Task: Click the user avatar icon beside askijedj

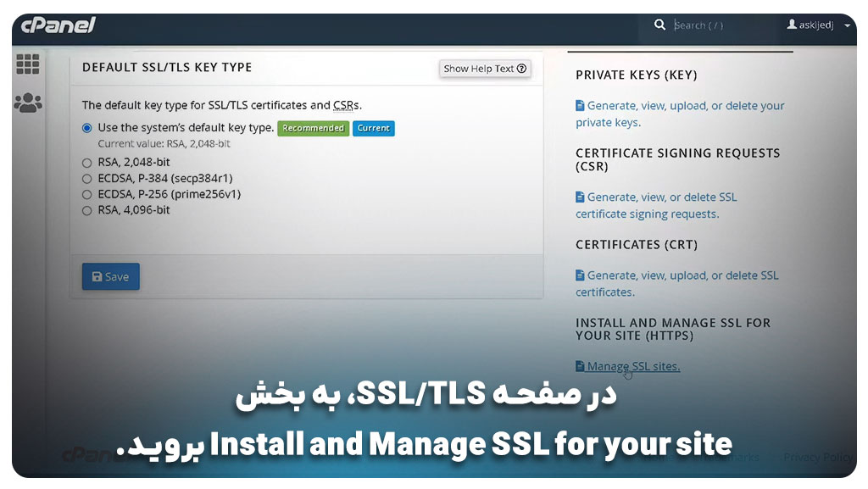Action: pos(792,25)
